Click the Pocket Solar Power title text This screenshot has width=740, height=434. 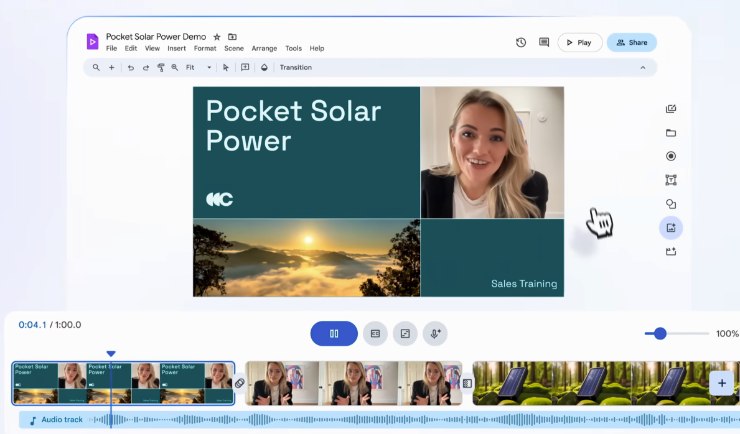click(x=294, y=126)
